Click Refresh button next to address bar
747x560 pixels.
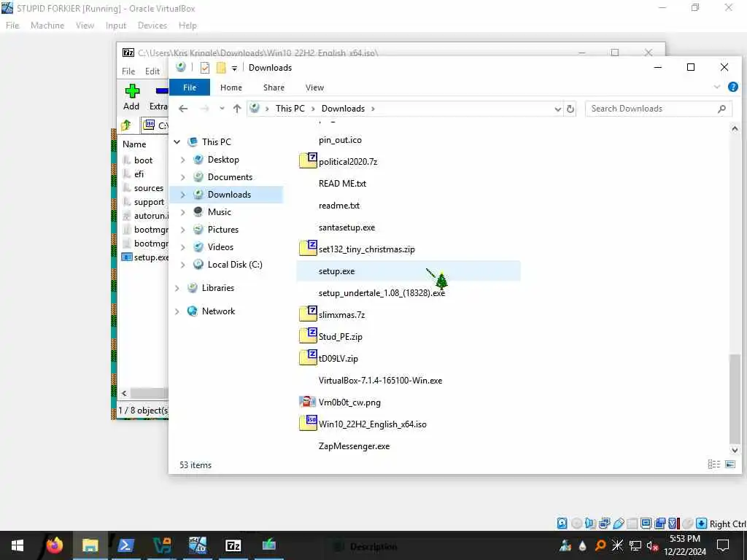[570, 109]
